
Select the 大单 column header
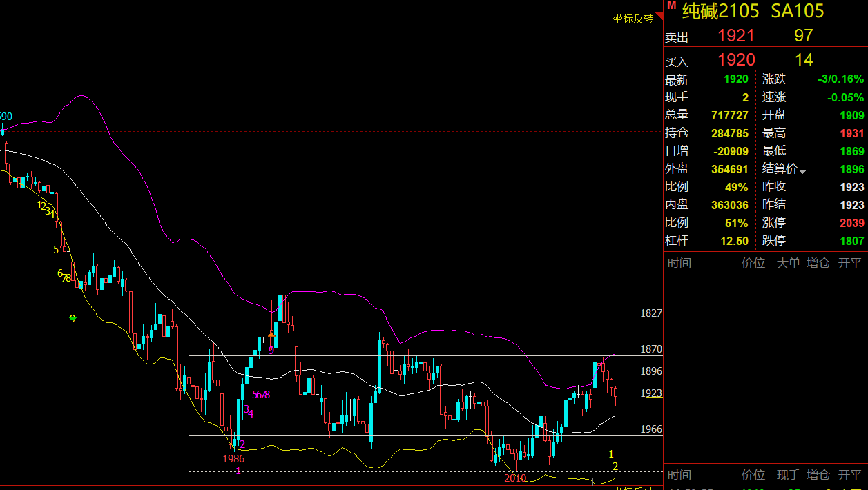point(789,263)
